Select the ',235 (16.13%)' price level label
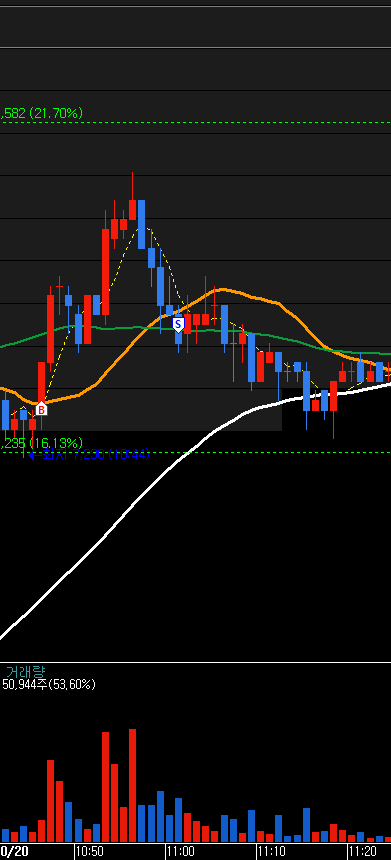Screen dimensions: 391x860 point(42,443)
